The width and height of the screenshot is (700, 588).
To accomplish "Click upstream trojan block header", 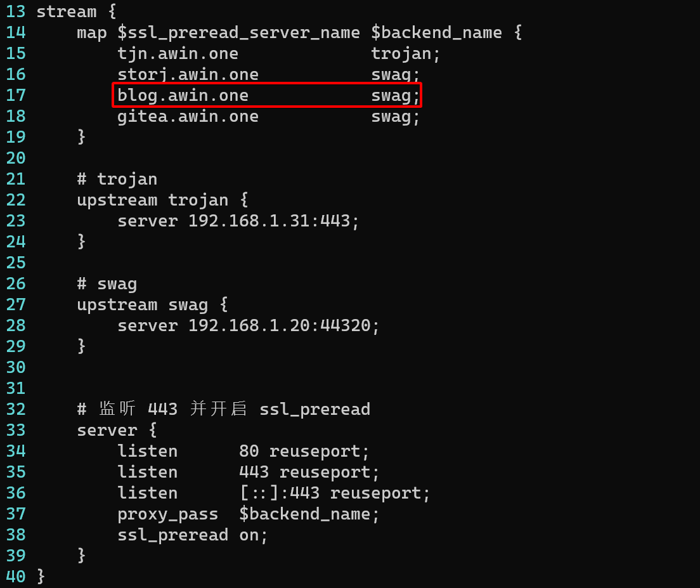I will 162,200.
